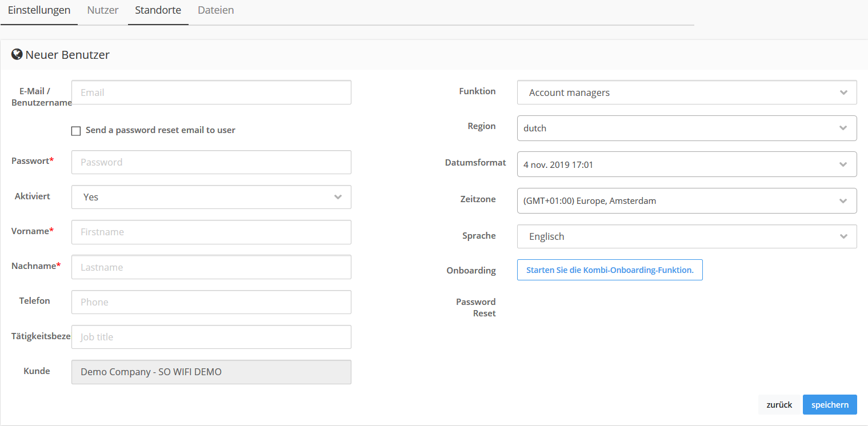Open the Funktion dropdown showing Account managers
Screen dimensions: 868x426
click(687, 93)
